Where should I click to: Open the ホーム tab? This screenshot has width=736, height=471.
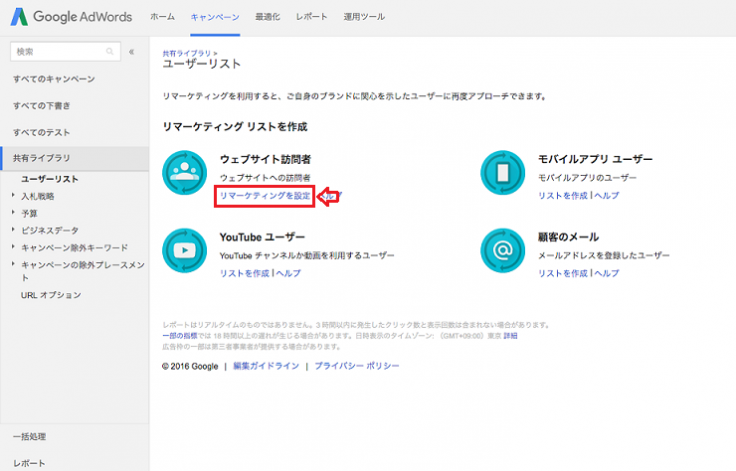[162, 17]
